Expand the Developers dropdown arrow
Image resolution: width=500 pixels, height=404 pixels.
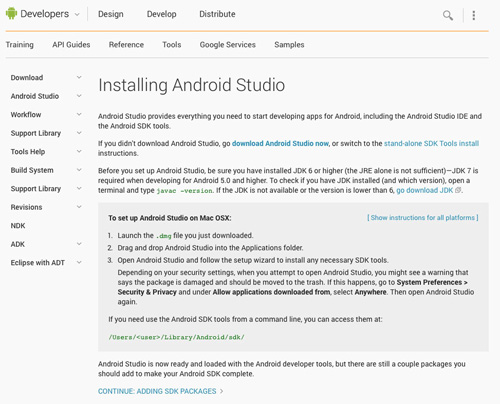tap(77, 14)
